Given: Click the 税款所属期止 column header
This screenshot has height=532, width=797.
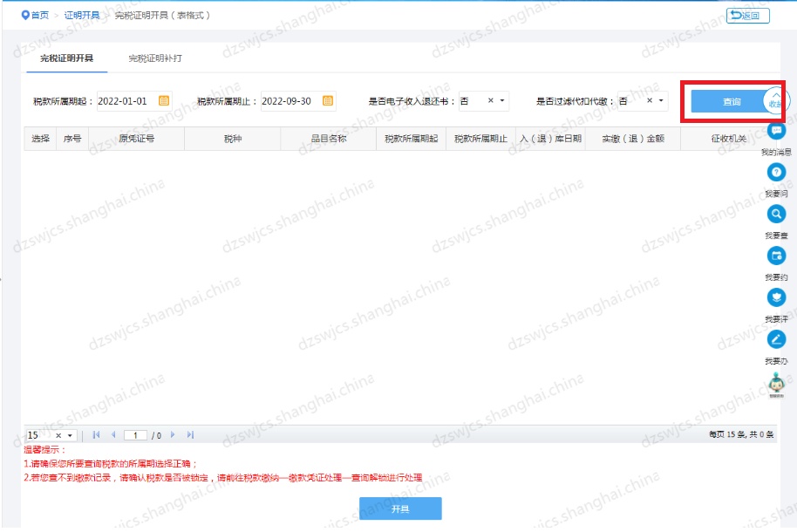Looking at the screenshot, I should click(480, 139).
